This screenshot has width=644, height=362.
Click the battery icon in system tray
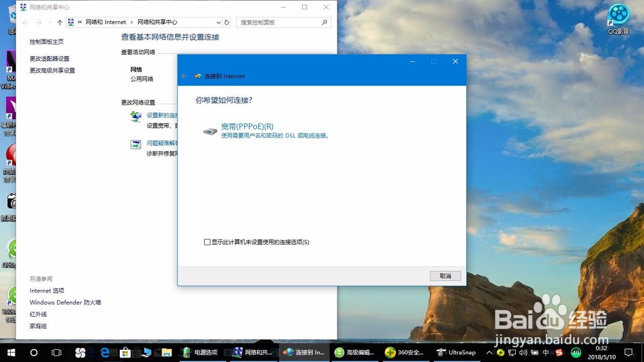tap(535, 352)
